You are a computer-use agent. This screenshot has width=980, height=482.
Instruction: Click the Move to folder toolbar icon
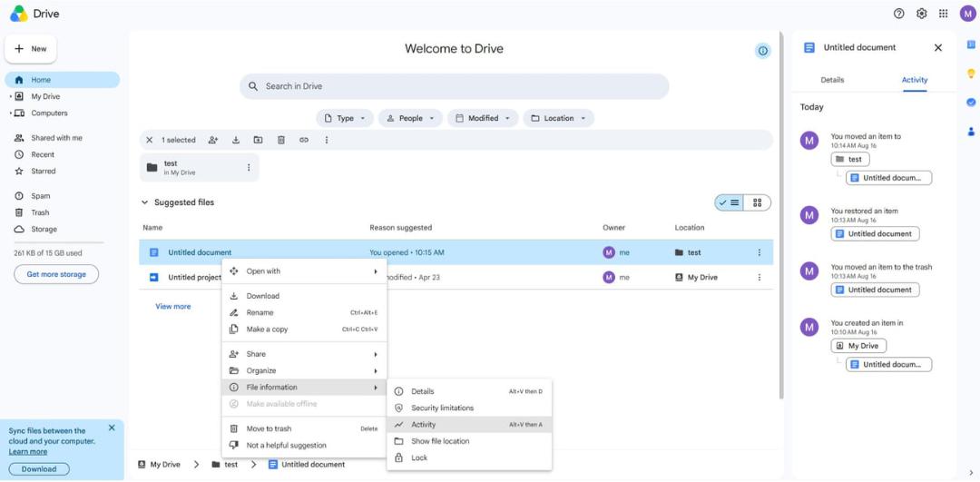[258, 140]
